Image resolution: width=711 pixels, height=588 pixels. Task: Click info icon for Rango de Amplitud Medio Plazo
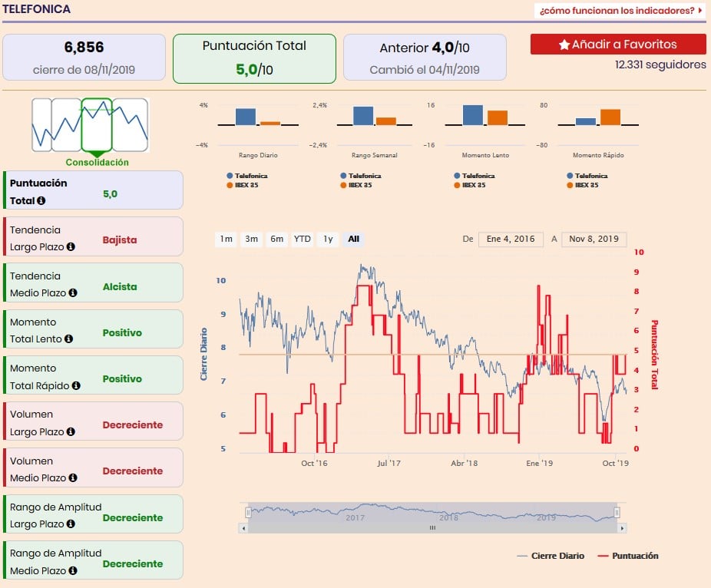pyautogui.click(x=73, y=571)
